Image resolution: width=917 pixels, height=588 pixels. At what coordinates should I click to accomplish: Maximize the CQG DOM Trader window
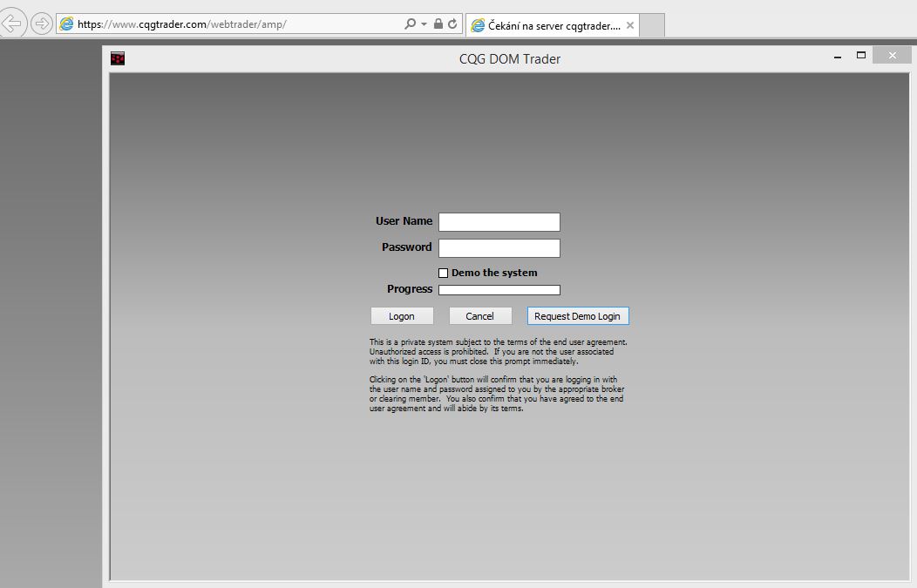click(861, 55)
